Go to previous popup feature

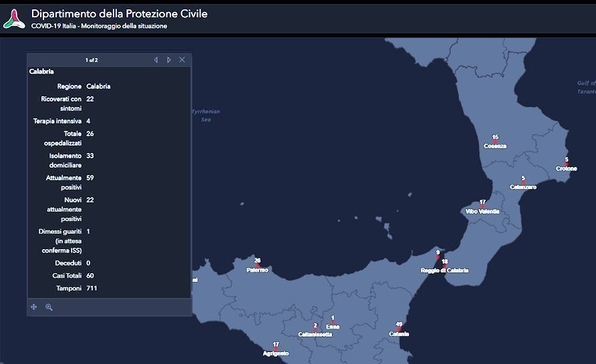click(156, 60)
